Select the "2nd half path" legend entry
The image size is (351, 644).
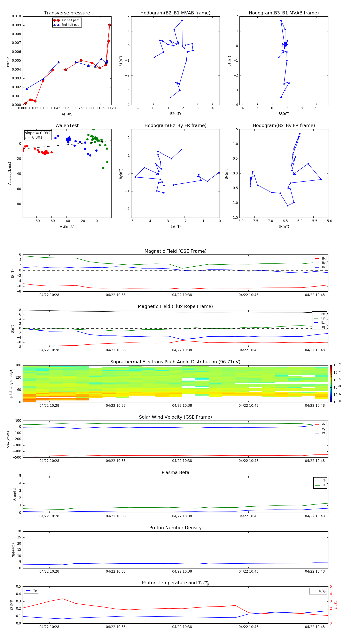tap(67, 25)
